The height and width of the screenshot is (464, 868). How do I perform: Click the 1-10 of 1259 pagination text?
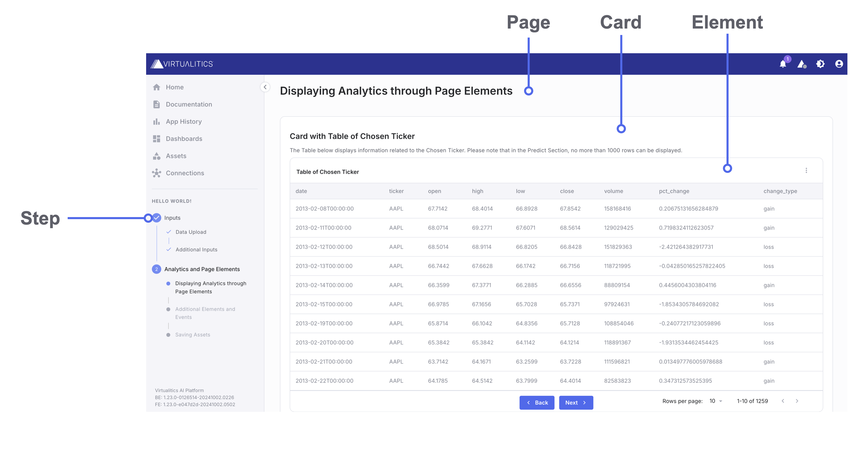tap(752, 401)
